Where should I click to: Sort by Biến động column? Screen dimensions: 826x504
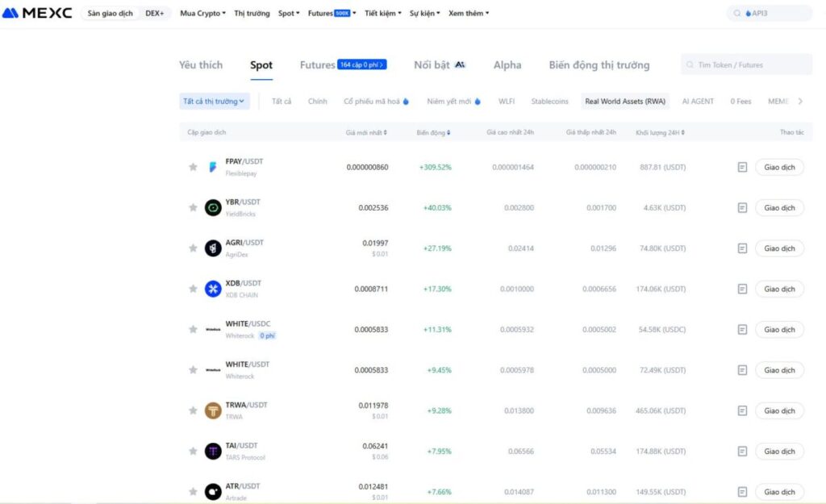coord(433,133)
